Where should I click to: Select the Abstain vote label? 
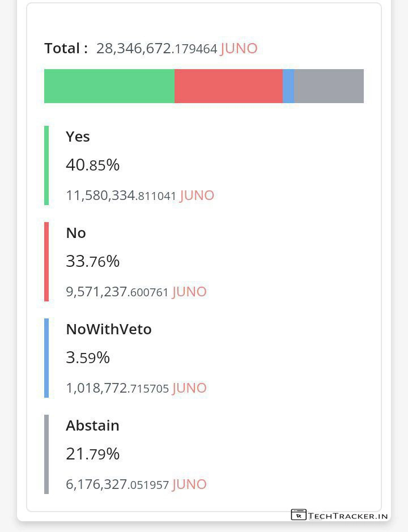pos(92,425)
